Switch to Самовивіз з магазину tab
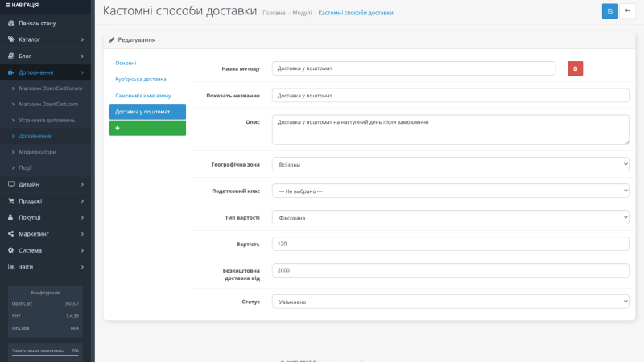 [x=143, y=96]
